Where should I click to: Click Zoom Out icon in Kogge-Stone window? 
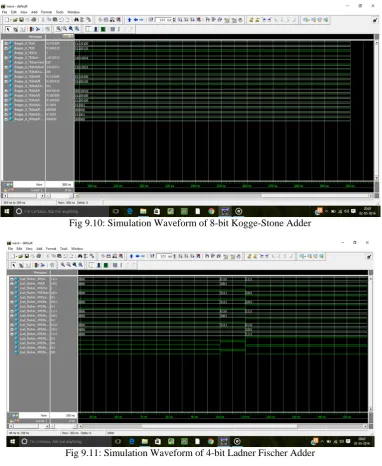65,29
